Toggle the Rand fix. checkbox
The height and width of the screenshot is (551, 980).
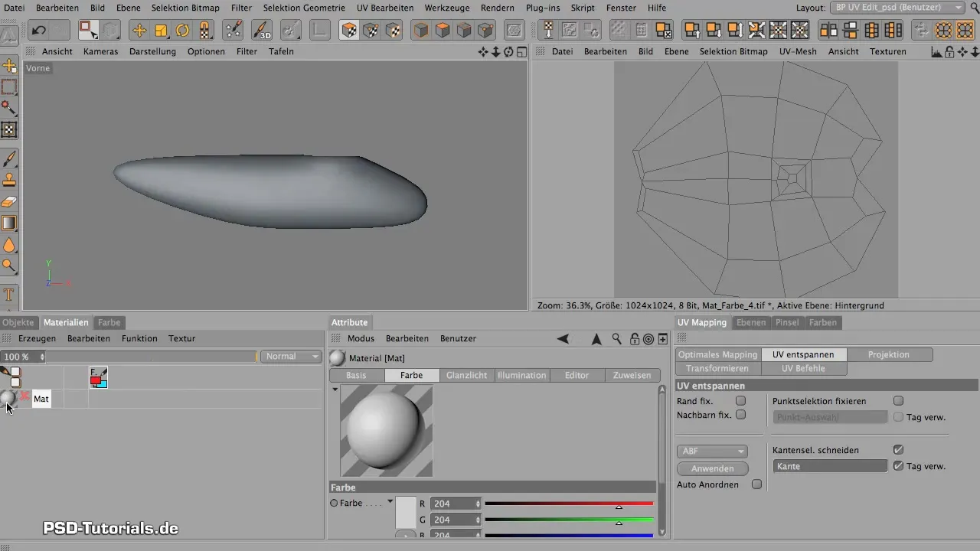(x=740, y=401)
